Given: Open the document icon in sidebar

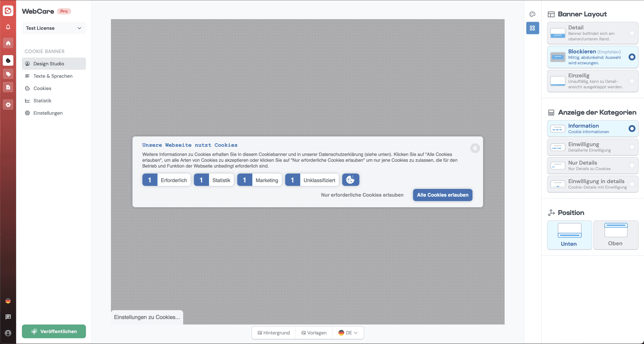Looking at the screenshot, I should click(x=8, y=87).
